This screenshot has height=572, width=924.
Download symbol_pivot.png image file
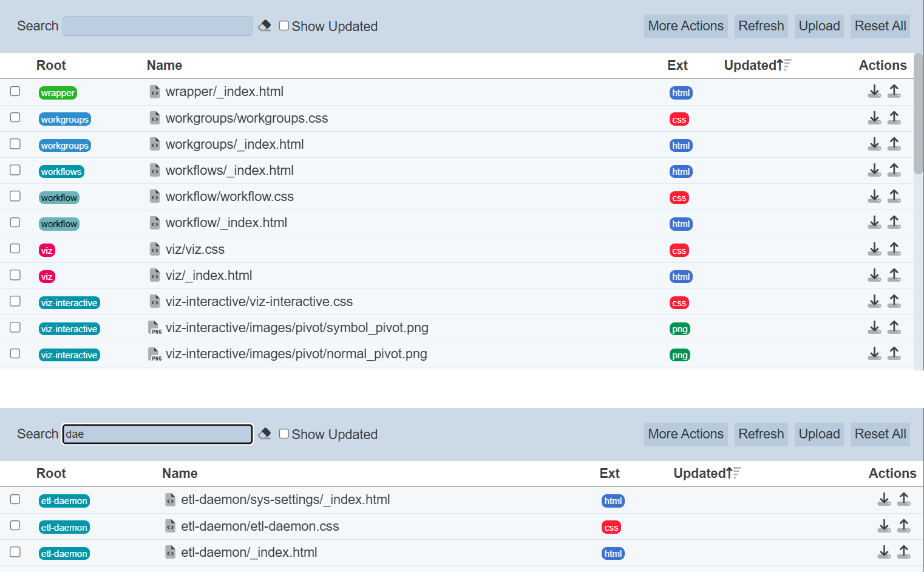click(x=874, y=327)
